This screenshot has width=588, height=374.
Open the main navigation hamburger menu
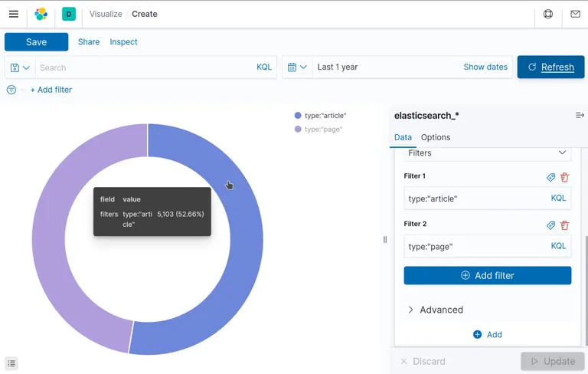tap(14, 14)
